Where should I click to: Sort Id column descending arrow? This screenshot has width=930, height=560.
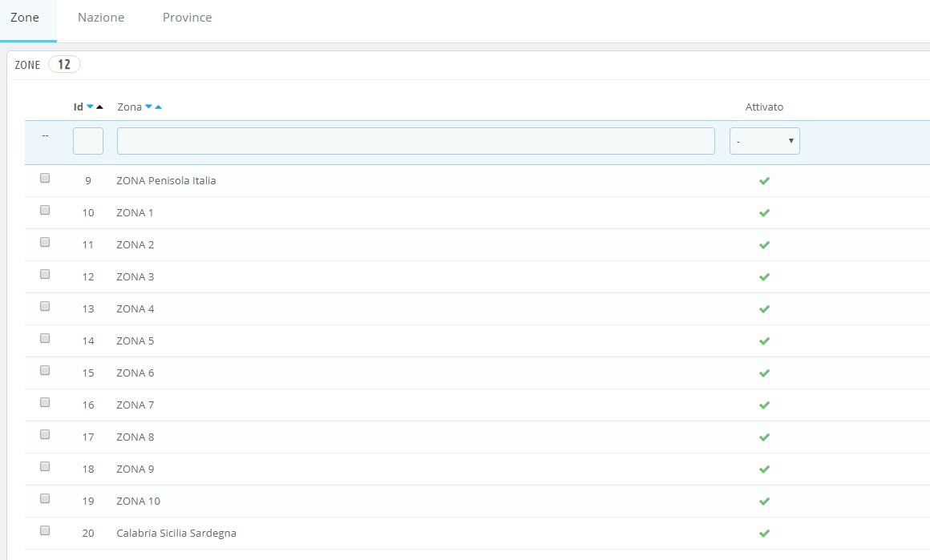coord(90,107)
